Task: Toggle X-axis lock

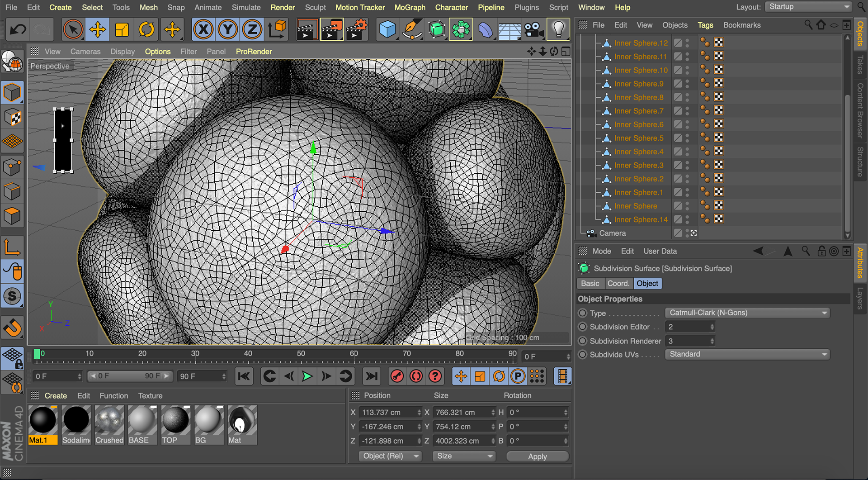Action: [203, 30]
